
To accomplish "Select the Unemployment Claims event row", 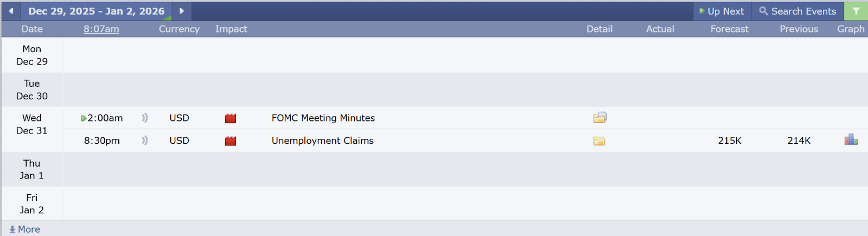I will click(x=322, y=141).
